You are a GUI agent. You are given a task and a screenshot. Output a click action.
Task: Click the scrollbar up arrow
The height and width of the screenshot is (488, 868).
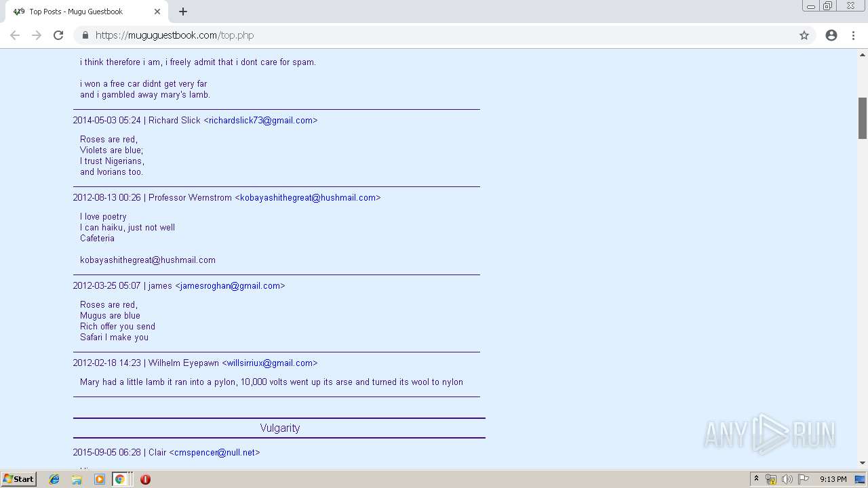pos(863,54)
